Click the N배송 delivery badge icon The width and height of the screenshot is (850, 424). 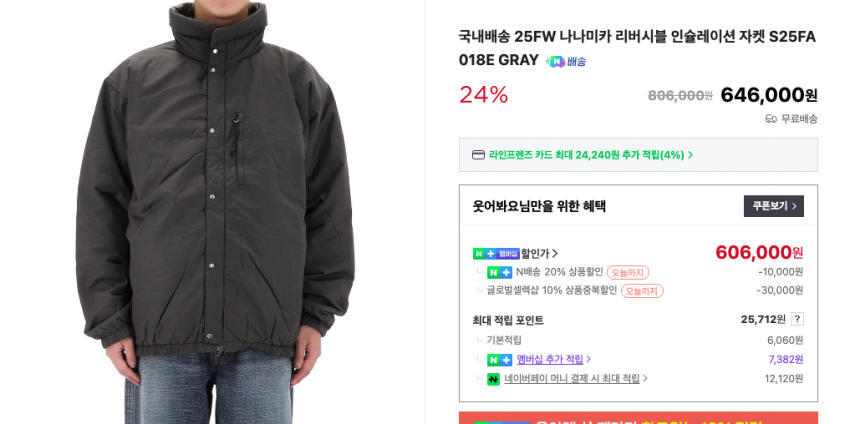(x=565, y=61)
